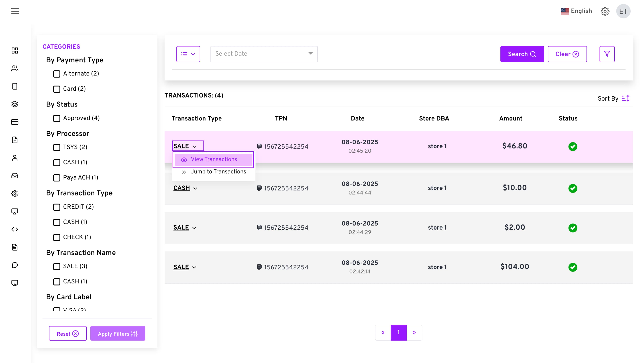Expand the list view type dropdown
The height and width of the screenshot is (363, 644).
[x=188, y=54]
